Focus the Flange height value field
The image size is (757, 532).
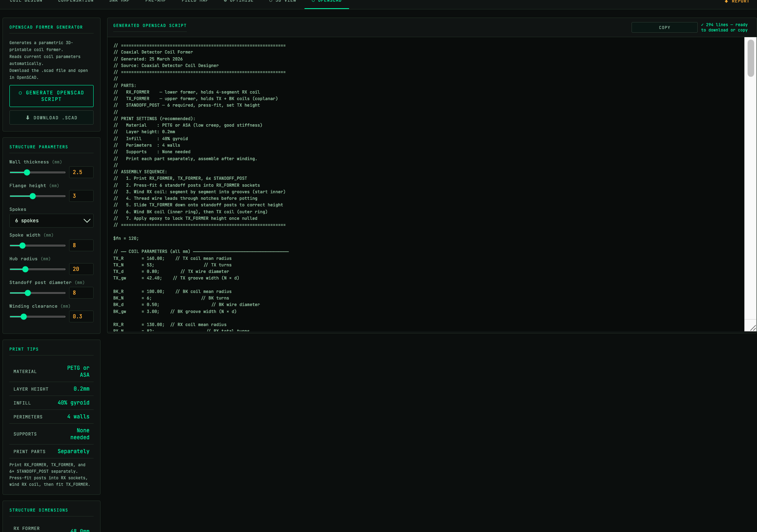[81, 196]
